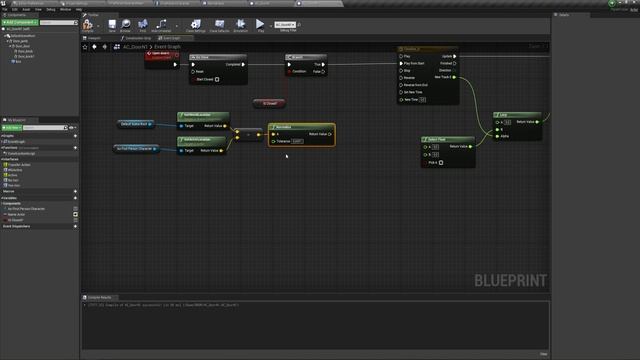Add new Event Dispatcher with plus icon

coord(75,226)
